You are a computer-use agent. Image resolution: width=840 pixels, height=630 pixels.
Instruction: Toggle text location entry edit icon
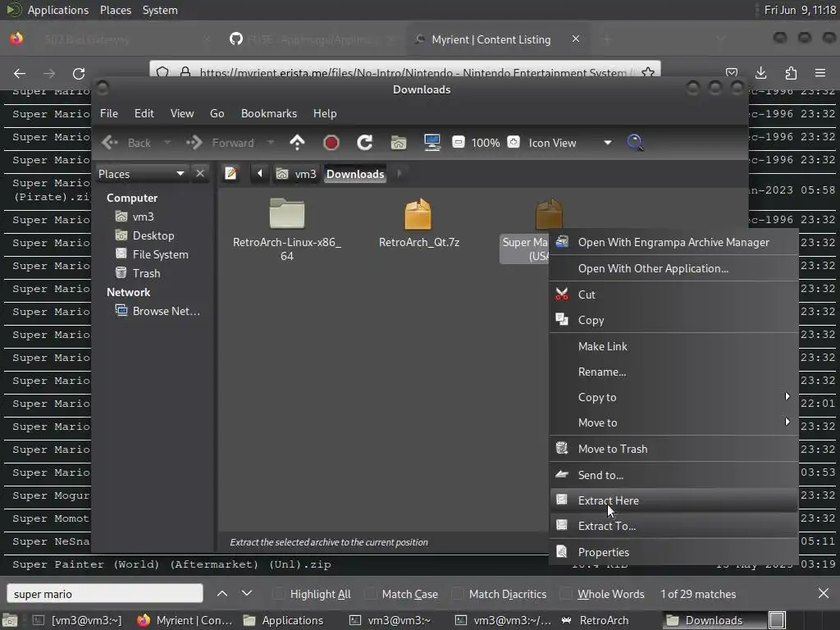pyautogui.click(x=231, y=174)
